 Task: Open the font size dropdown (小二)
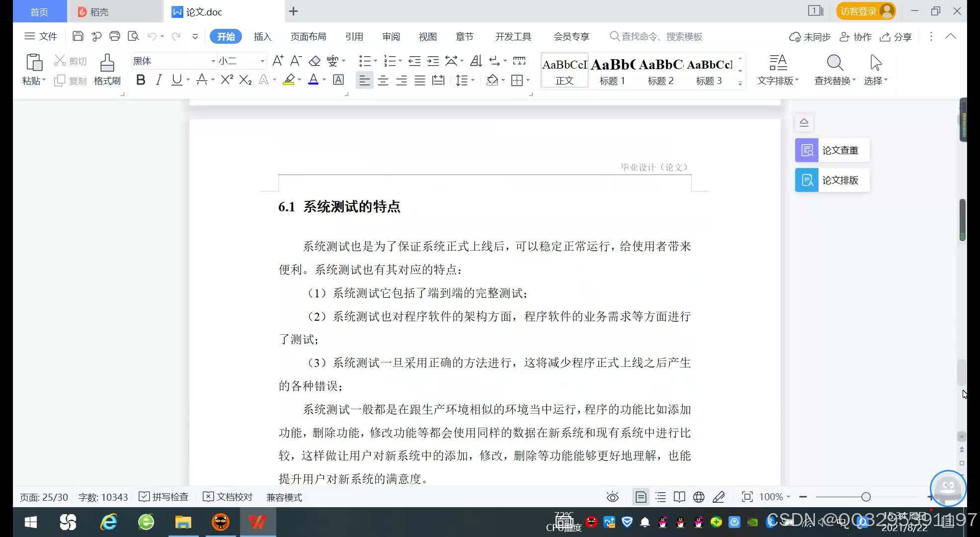(x=262, y=61)
